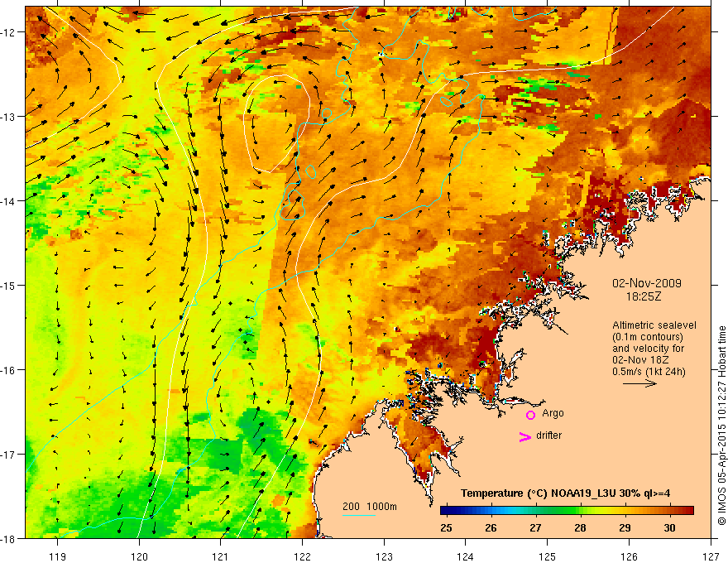
Task: Click the 125 longitude axis label
Action: coord(548,556)
